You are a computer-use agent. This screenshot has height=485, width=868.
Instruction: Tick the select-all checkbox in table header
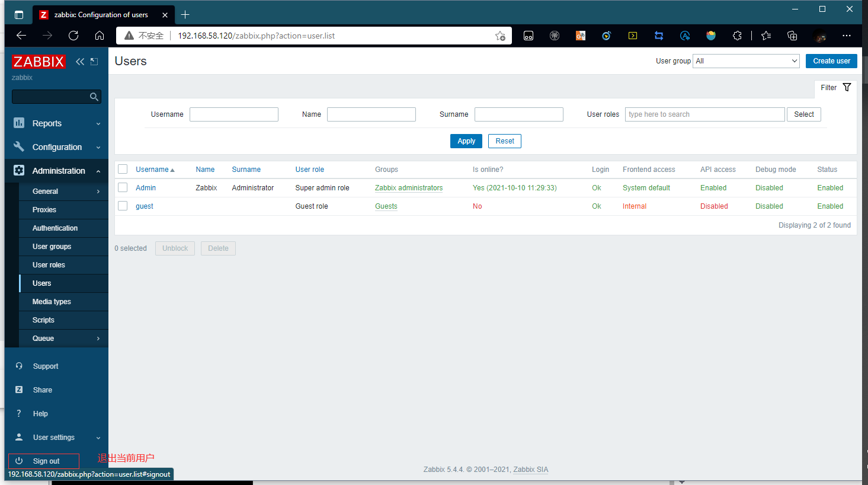tap(123, 170)
